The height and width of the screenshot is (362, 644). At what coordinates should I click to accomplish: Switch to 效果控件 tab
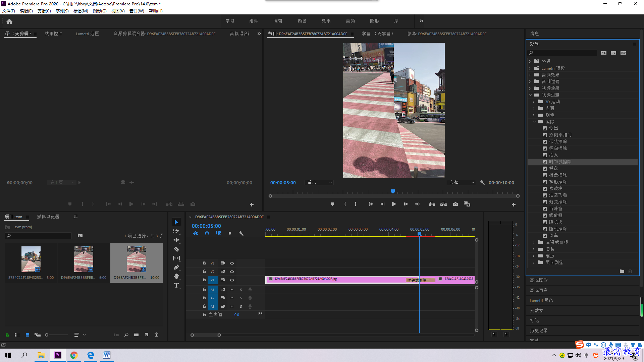(x=53, y=34)
